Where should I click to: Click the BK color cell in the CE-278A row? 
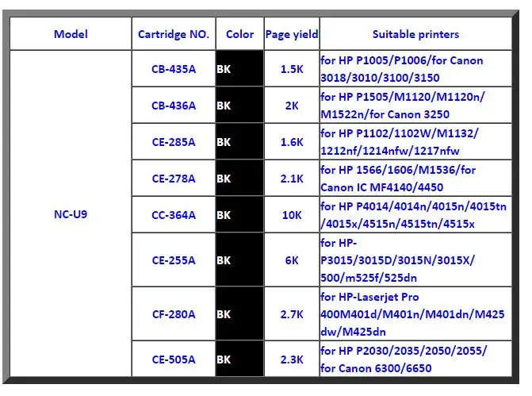[240, 179]
